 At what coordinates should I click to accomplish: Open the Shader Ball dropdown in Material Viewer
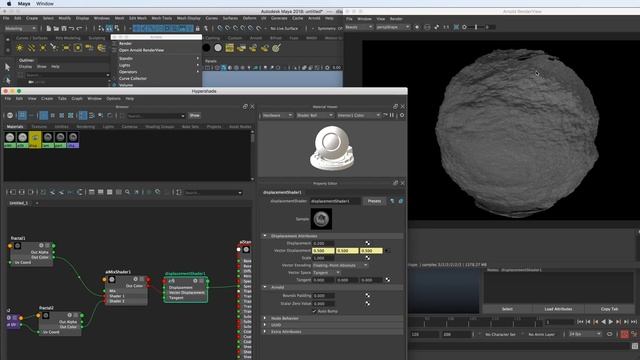click(x=315, y=116)
